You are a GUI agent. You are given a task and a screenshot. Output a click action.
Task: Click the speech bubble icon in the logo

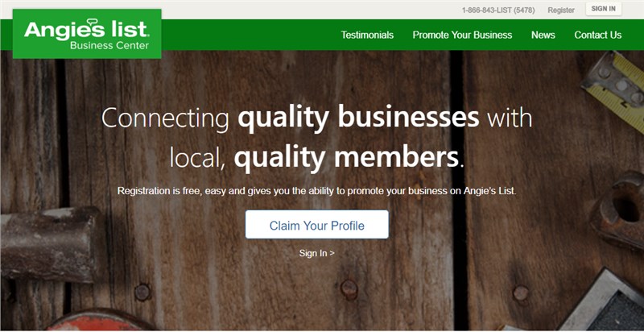93,22
